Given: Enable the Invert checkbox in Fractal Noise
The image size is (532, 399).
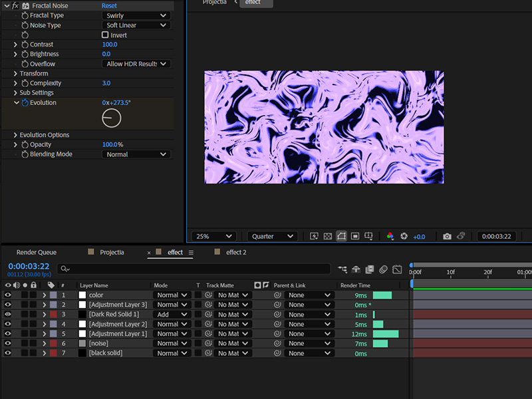Looking at the screenshot, I should tap(105, 35).
